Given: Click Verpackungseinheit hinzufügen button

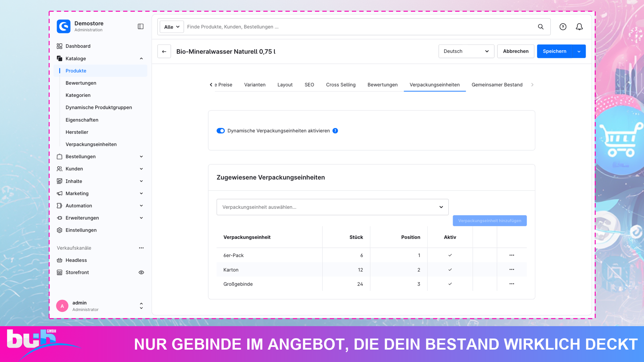Looking at the screenshot, I should tap(490, 221).
